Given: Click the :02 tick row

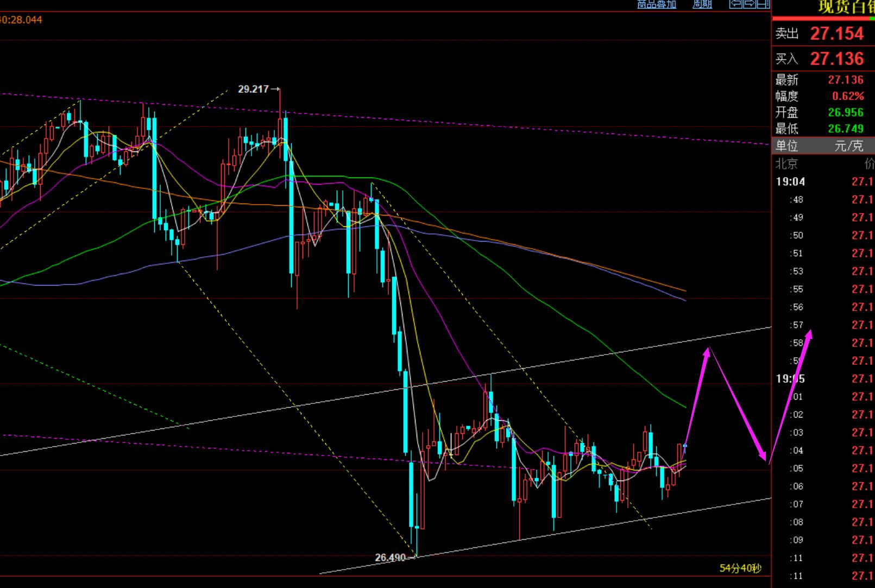Looking at the screenshot, I should point(823,415).
